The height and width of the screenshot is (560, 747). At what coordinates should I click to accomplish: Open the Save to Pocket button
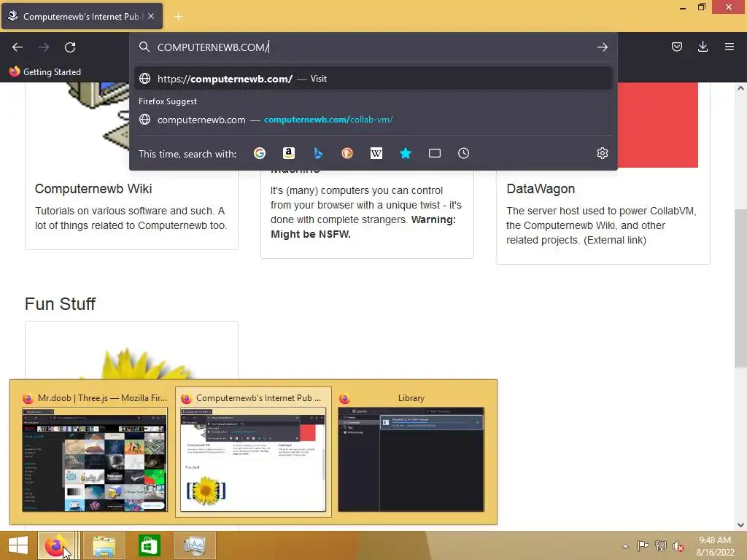(x=676, y=47)
